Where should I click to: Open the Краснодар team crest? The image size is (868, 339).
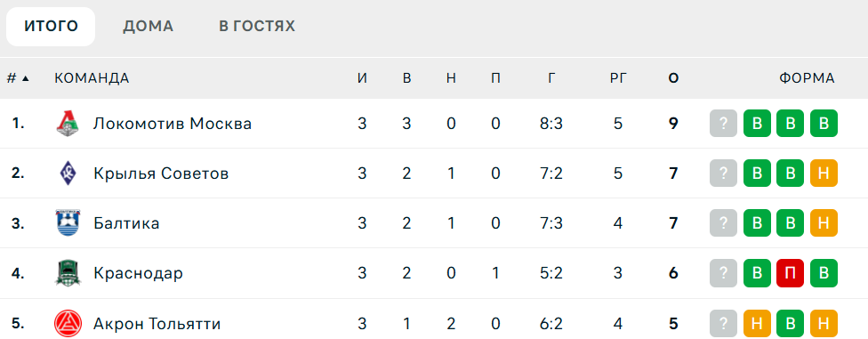pos(68,273)
